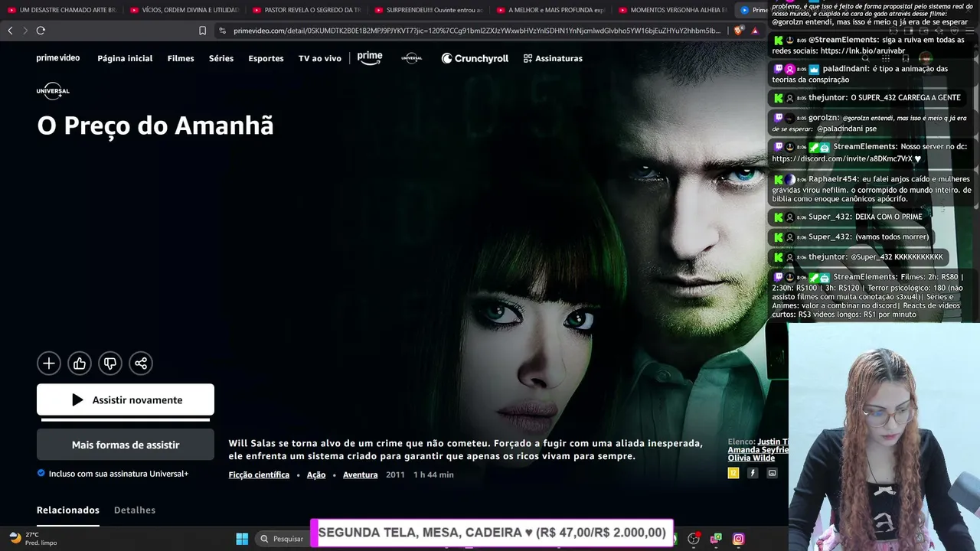Switch to the Detalhes tab
Viewport: 980px width, 551px height.
[x=135, y=510]
